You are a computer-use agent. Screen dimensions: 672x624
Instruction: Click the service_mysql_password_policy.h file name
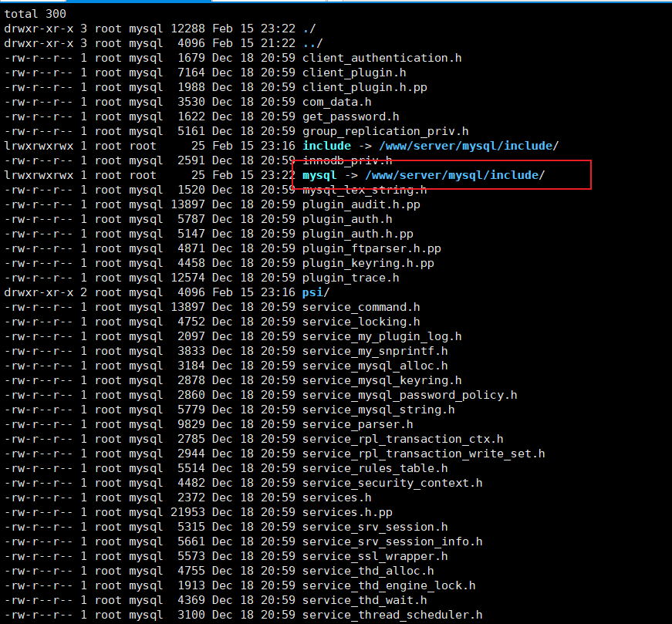410,395
